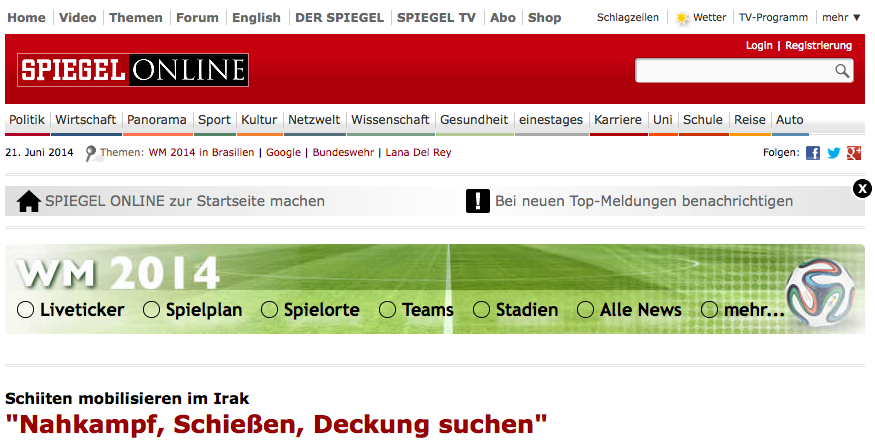
Task: Open the TV-Programm link
Action: click(x=773, y=17)
